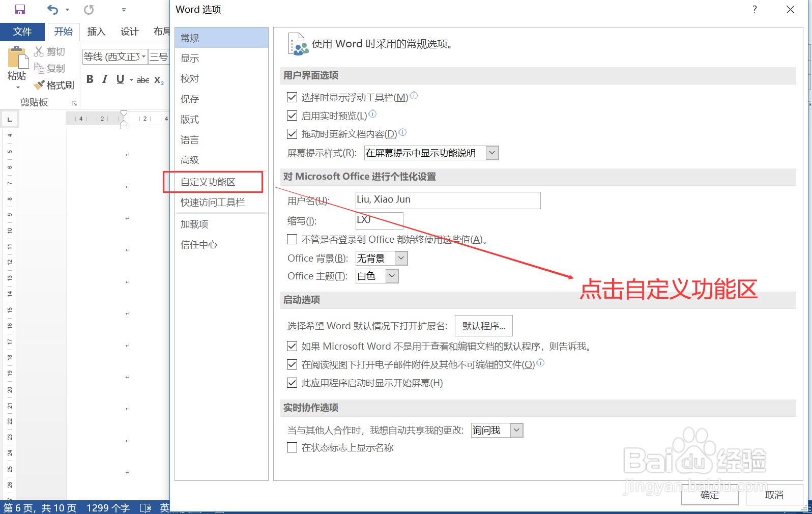
Task: Open the Undo history dropdown arrow
Action: (67, 10)
